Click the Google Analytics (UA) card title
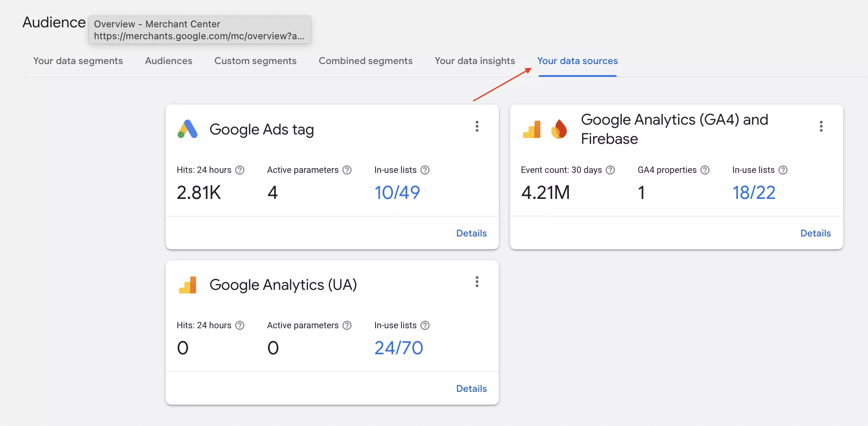868x426 pixels. pos(283,285)
